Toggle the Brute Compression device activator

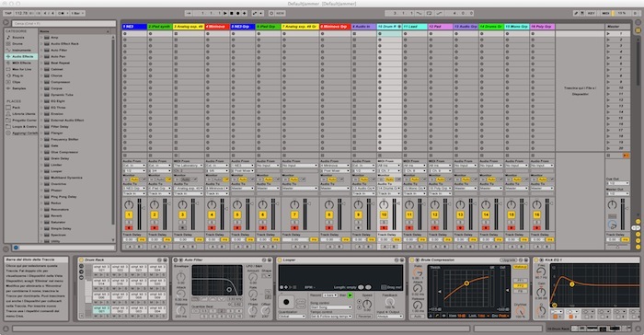[412, 260]
